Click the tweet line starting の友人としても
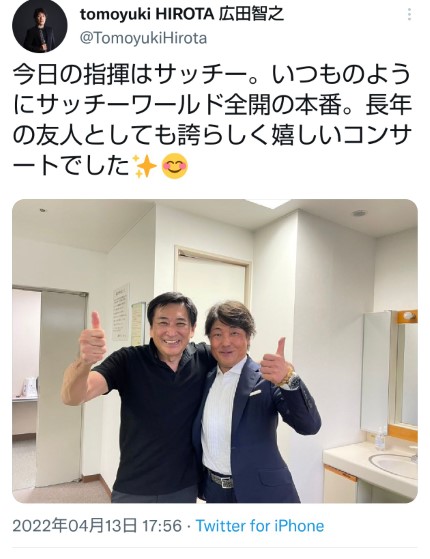The image size is (430, 559). (x=213, y=136)
